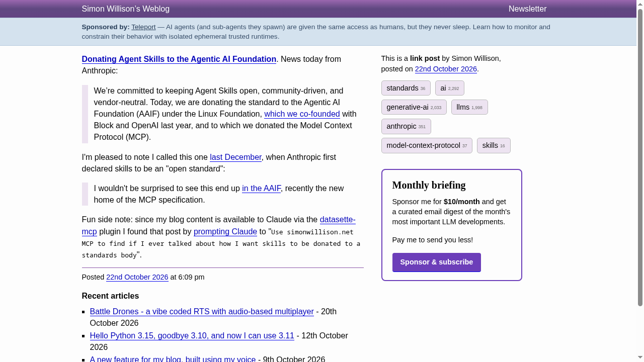This screenshot has width=644, height=362.
Task: Follow the 'prompting Claude' link
Action: (x=225, y=232)
